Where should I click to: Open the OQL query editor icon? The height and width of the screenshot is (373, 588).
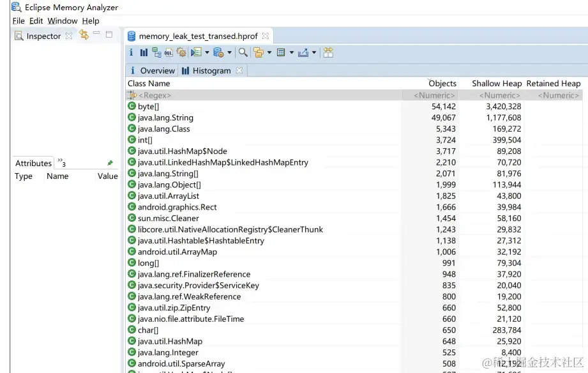tap(169, 52)
